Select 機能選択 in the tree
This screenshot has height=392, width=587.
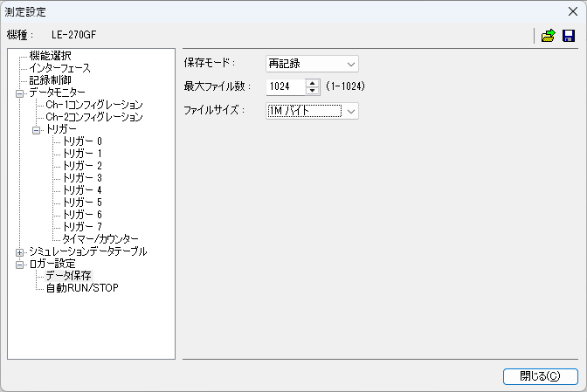click(x=51, y=56)
